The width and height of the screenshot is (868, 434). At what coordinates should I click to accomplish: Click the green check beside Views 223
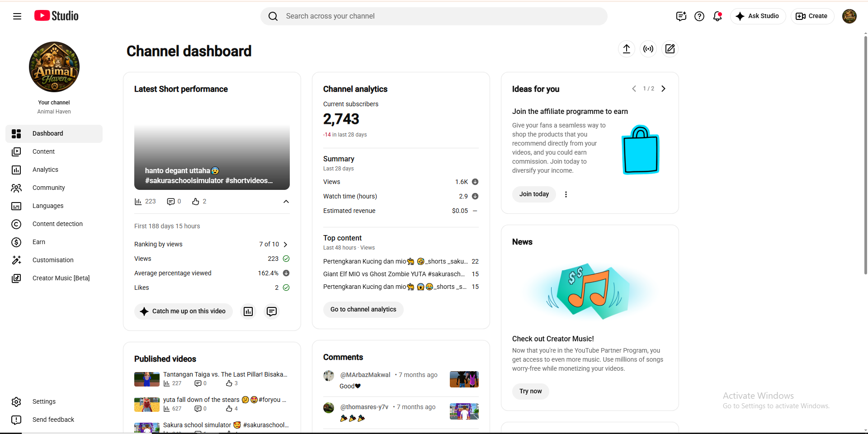(x=286, y=259)
